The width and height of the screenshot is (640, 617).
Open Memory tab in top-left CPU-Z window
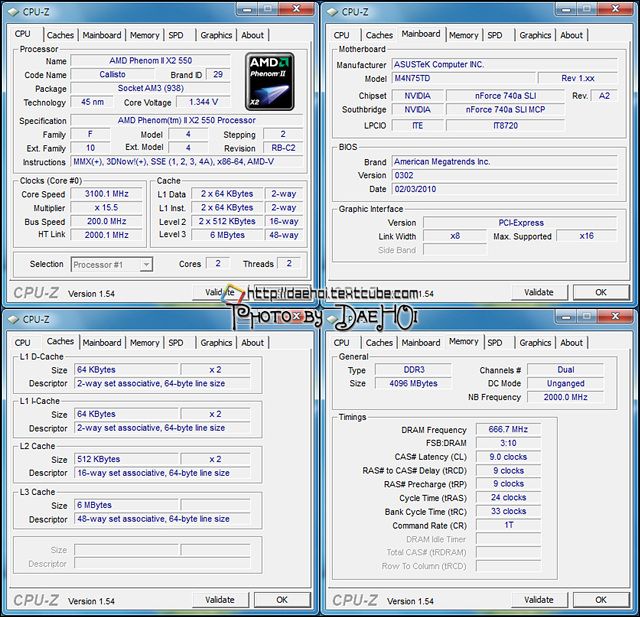(x=144, y=35)
